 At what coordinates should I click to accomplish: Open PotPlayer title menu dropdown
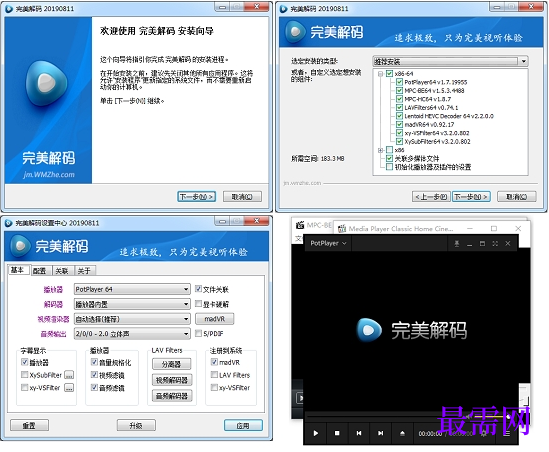(328, 243)
